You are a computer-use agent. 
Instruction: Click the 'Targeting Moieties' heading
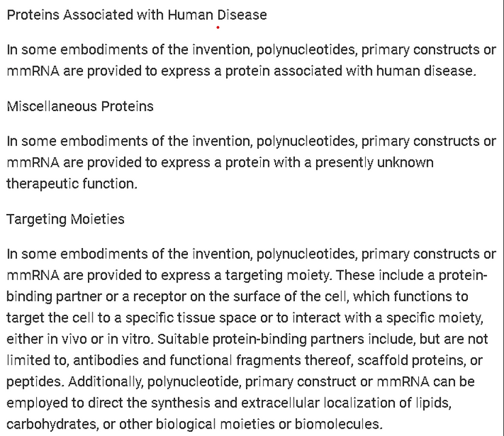tap(65, 219)
